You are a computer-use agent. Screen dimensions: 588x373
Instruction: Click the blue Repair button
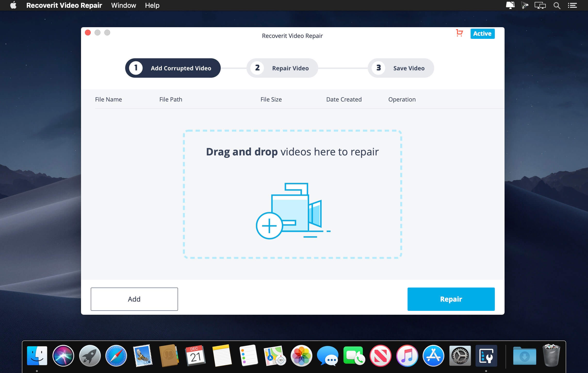coord(451,299)
